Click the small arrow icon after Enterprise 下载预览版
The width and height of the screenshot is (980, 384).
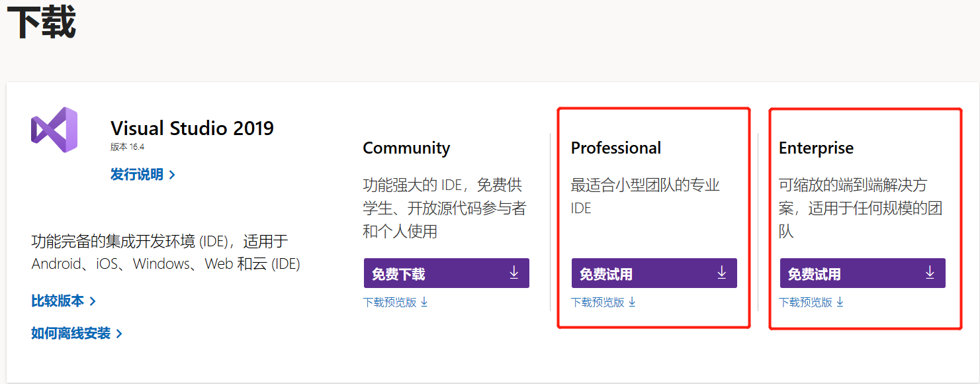coord(840,303)
